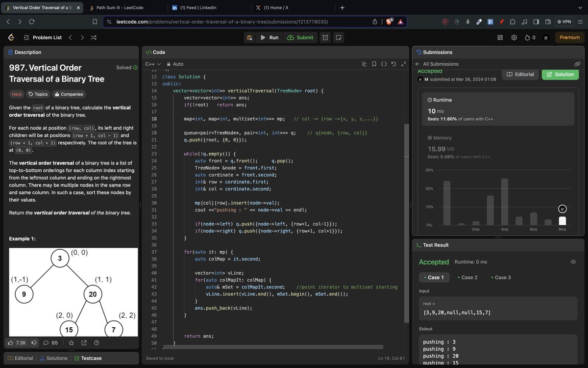Open the layout grid icon in header
588x368 pixels.
(x=500, y=37)
